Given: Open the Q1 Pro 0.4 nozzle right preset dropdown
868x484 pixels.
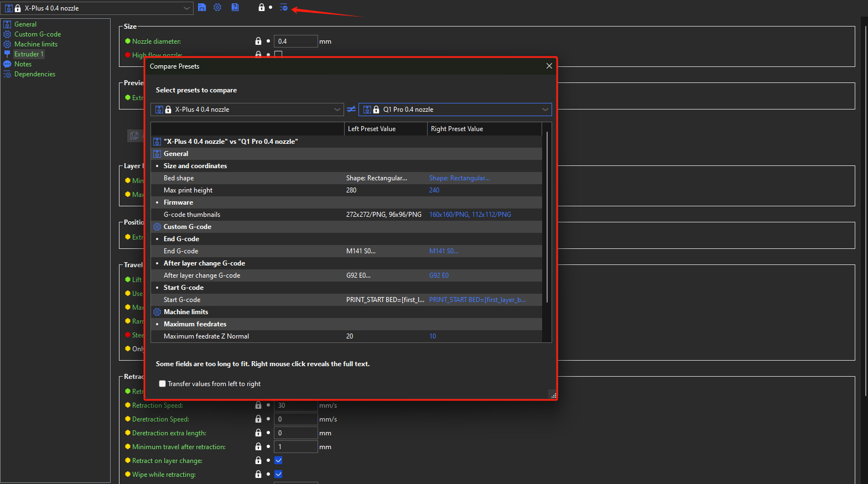Looking at the screenshot, I should pyautogui.click(x=455, y=110).
